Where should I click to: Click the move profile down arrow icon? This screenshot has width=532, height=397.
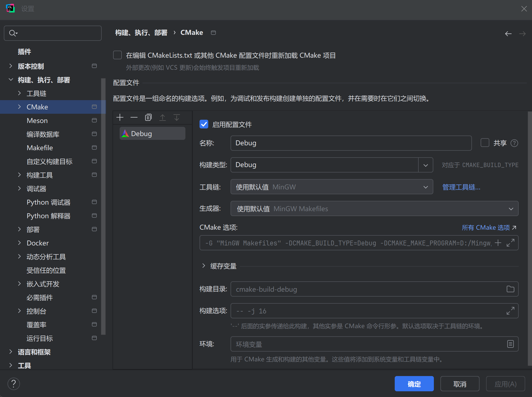click(x=177, y=118)
